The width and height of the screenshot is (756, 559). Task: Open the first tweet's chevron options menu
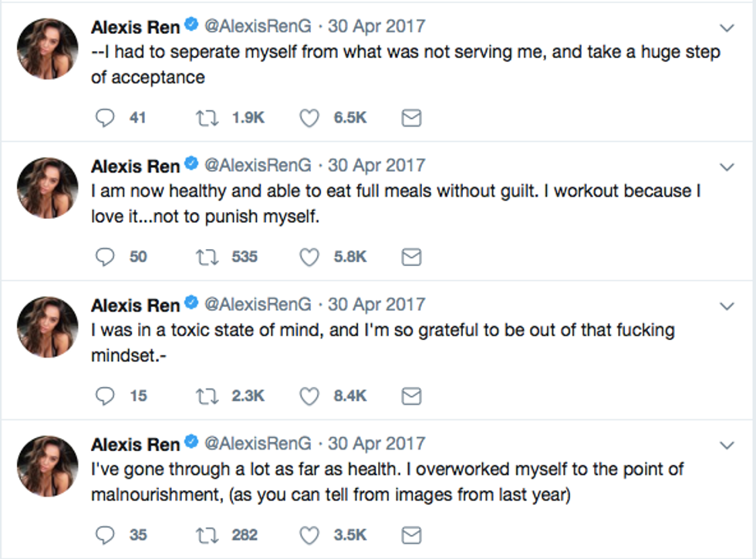726,28
